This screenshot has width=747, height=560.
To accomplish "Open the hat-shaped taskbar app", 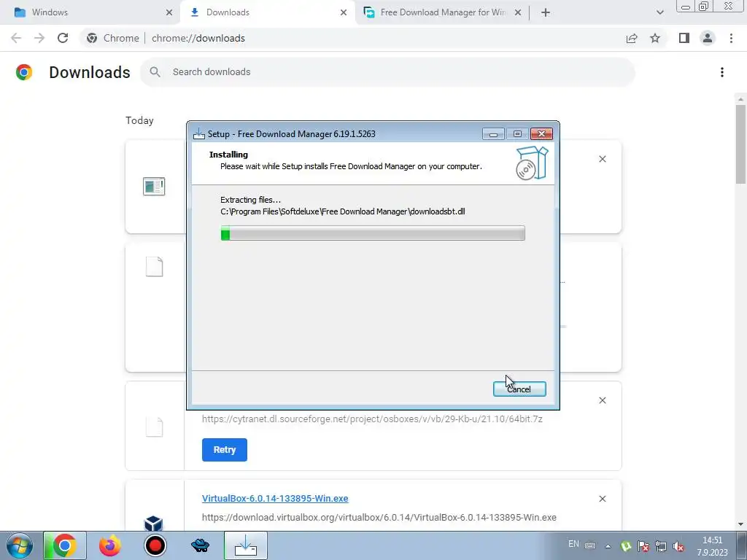I will click(x=200, y=545).
